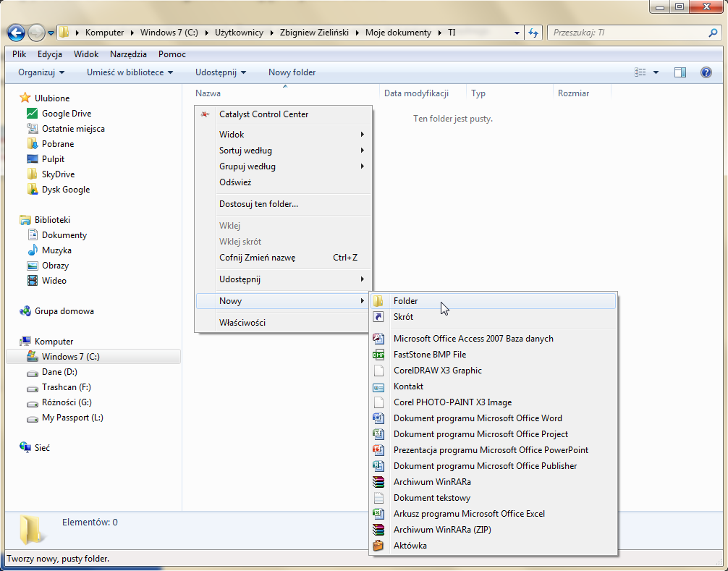728x571 pixels.
Task: Open Umieść w bibliotece dropdown
Action: tap(130, 72)
